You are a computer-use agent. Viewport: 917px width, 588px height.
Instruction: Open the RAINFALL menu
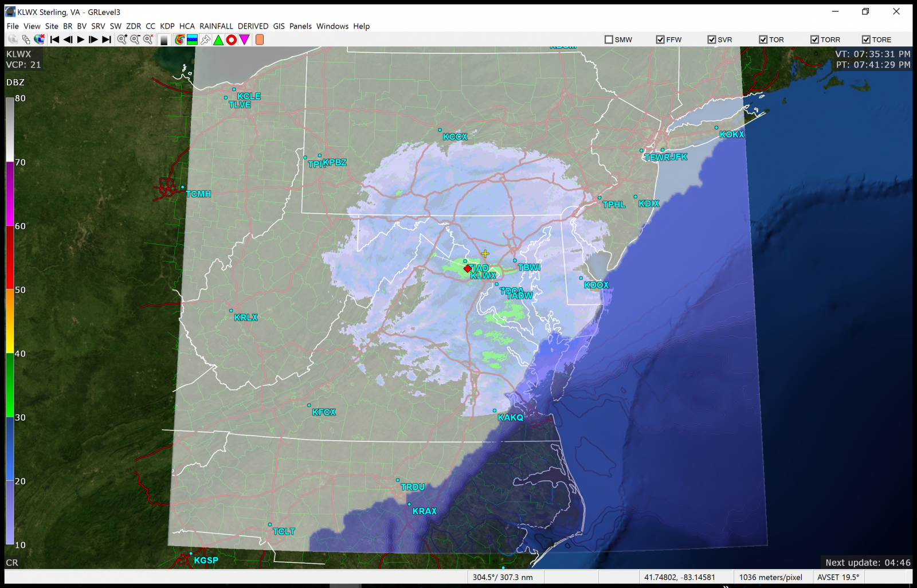216,26
